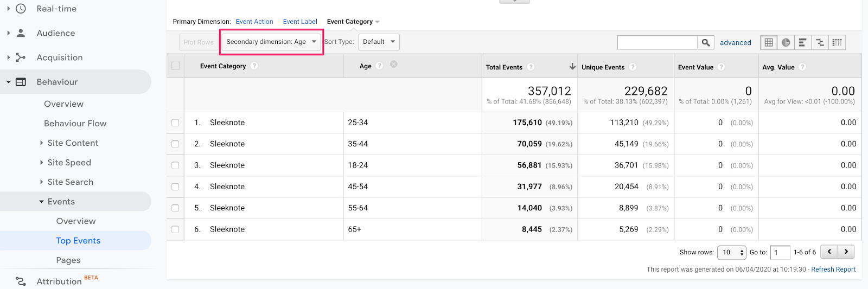Switch primary dimension to Event Label
The height and width of the screenshot is (289, 868).
pos(300,22)
